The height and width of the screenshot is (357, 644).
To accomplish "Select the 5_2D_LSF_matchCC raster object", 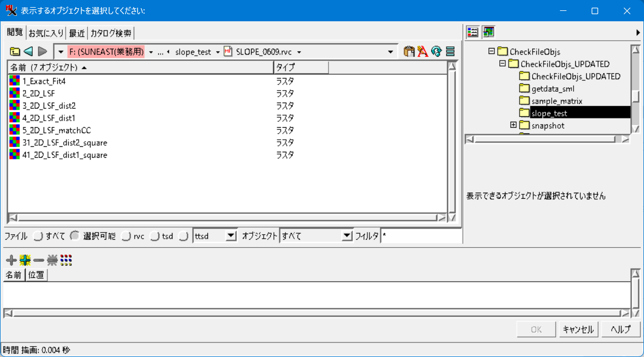I will click(x=57, y=130).
